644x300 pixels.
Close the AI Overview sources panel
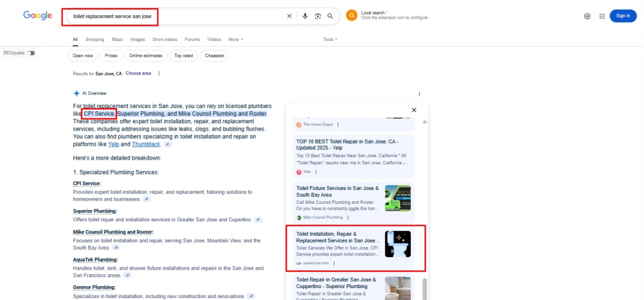(x=414, y=110)
